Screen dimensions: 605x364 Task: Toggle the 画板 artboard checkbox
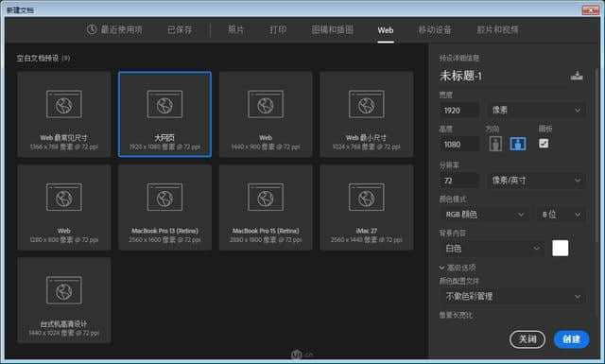pos(544,144)
